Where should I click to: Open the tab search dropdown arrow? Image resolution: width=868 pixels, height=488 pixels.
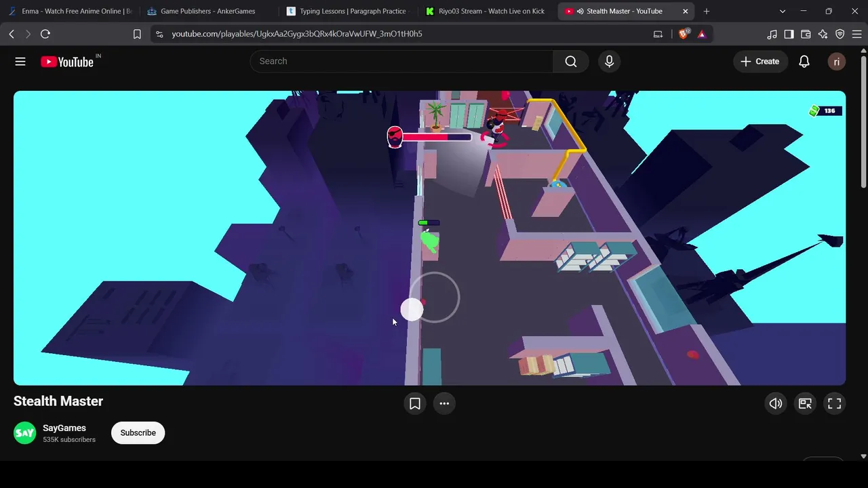[x=783, y=12]
